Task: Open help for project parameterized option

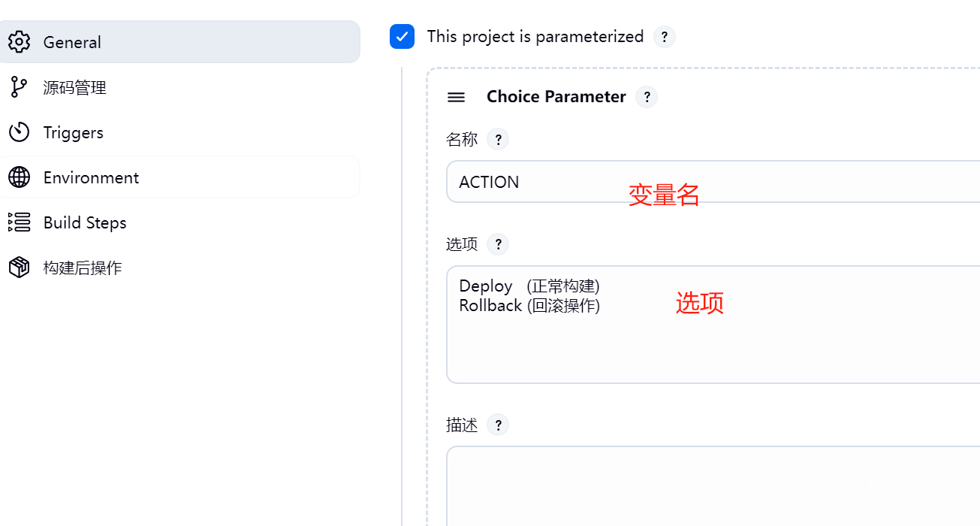Action: pyautogui.click(x=665, y=37)
